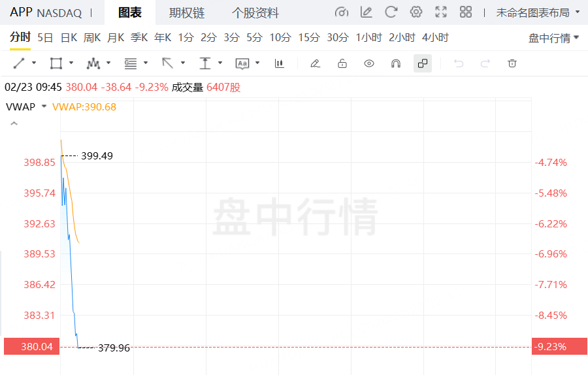The width and height of the screenshot is (588, 375).
Task: Select the 1小时 timeframe
Action: pyautogui.click(x=369, y=37)
